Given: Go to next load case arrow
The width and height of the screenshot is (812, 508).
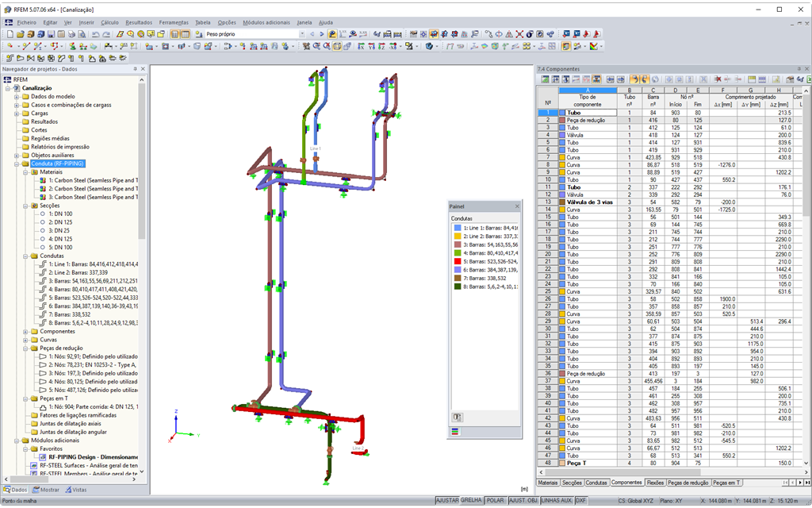Looking at the screenshot, I should tap(322, 34).
